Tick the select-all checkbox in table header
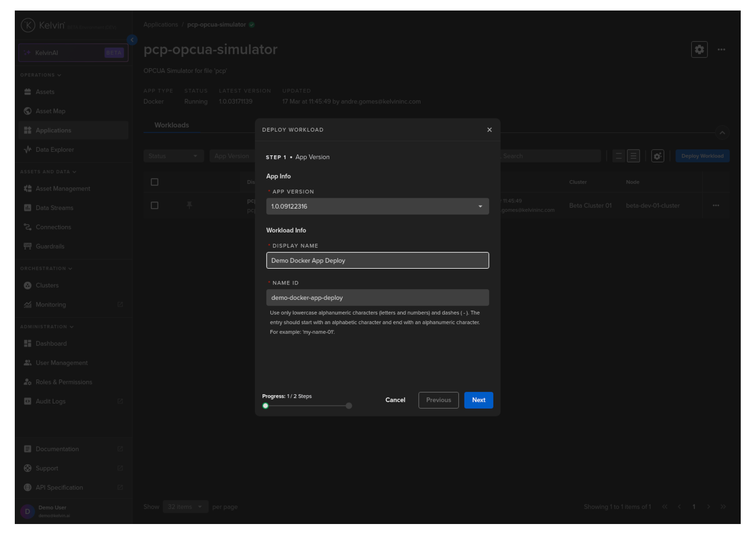 tap(155, 182)
